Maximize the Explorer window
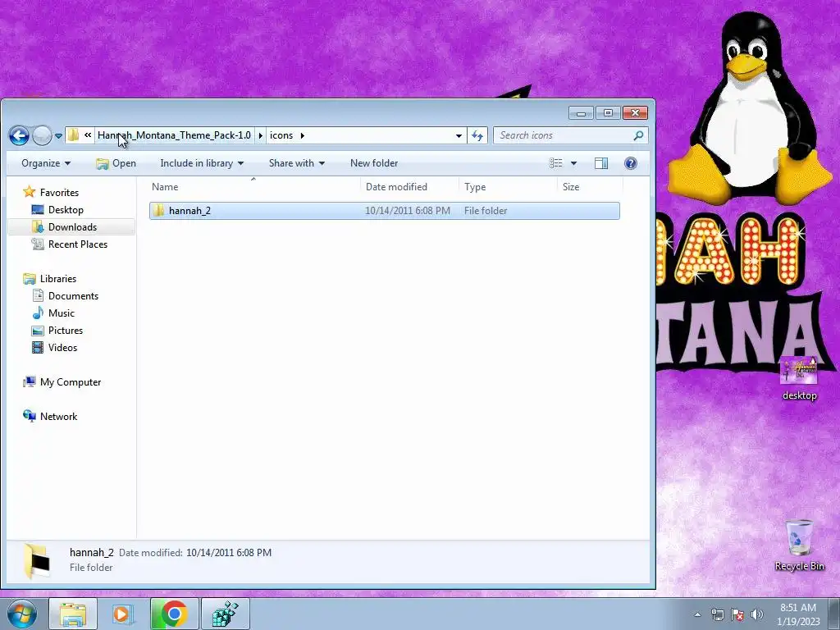This screenshot has height=630, width=840. (x=608, y=113)
